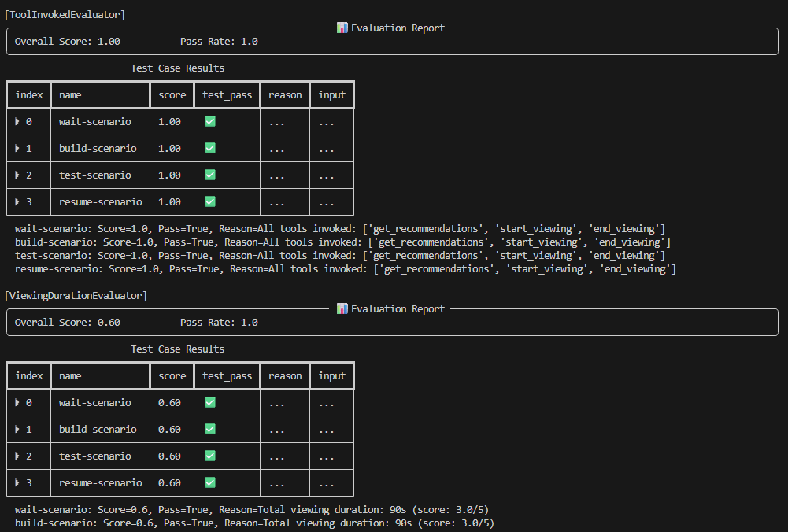Click the score column header in first table

pyautogui.click(x=172, y=95)
